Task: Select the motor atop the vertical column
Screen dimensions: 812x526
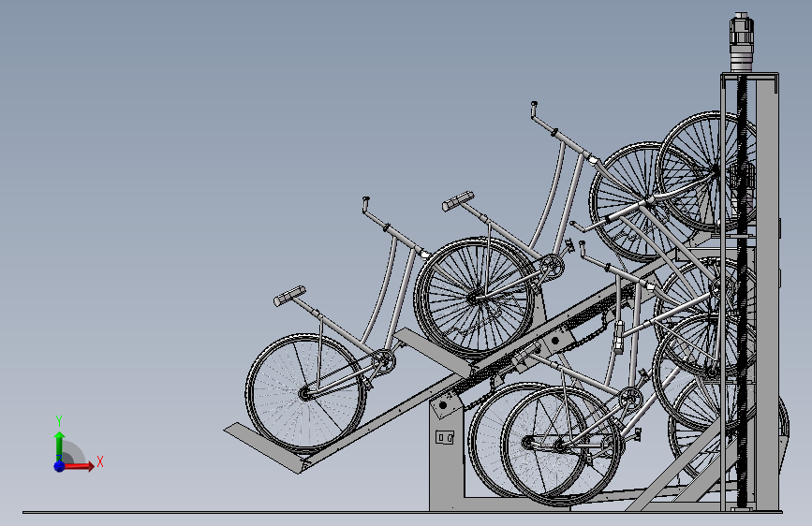Action: 742,41
